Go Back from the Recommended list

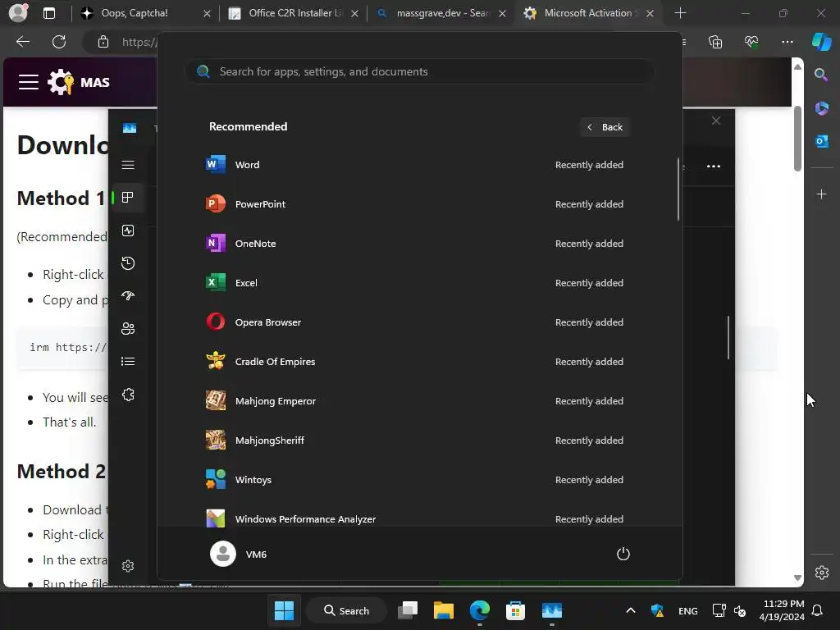[x=605, y=127]
